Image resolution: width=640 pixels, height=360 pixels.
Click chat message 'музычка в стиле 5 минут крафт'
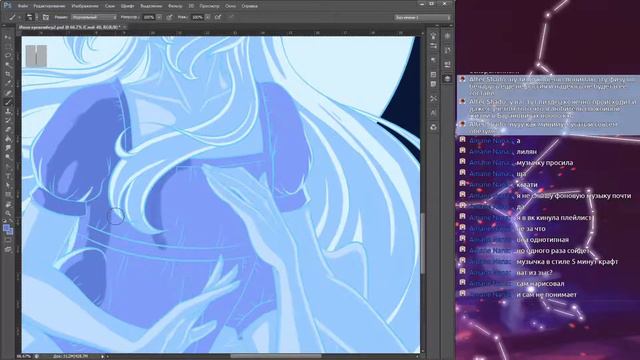pos(567,261)
